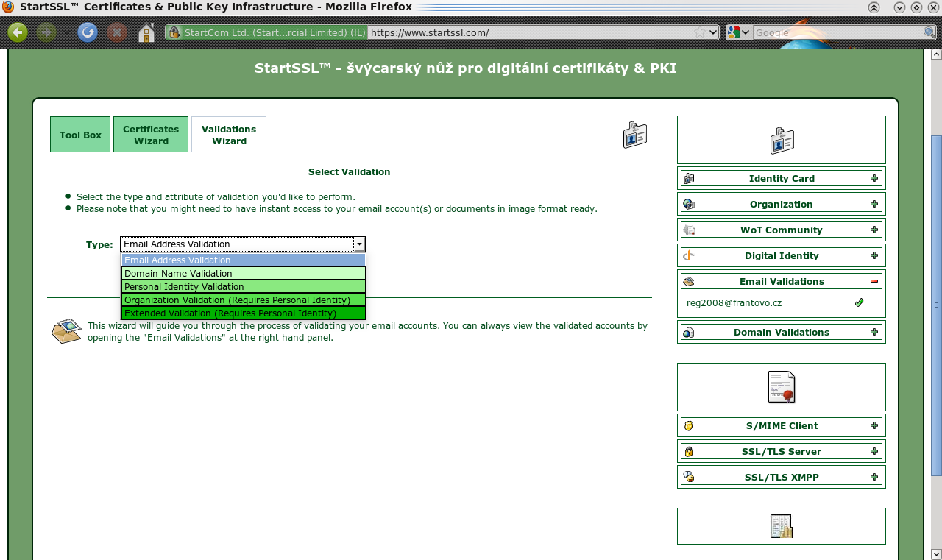Open the browser Home page icon
The width and height of the screenshot is (942, 560).
tap(146, 32)
